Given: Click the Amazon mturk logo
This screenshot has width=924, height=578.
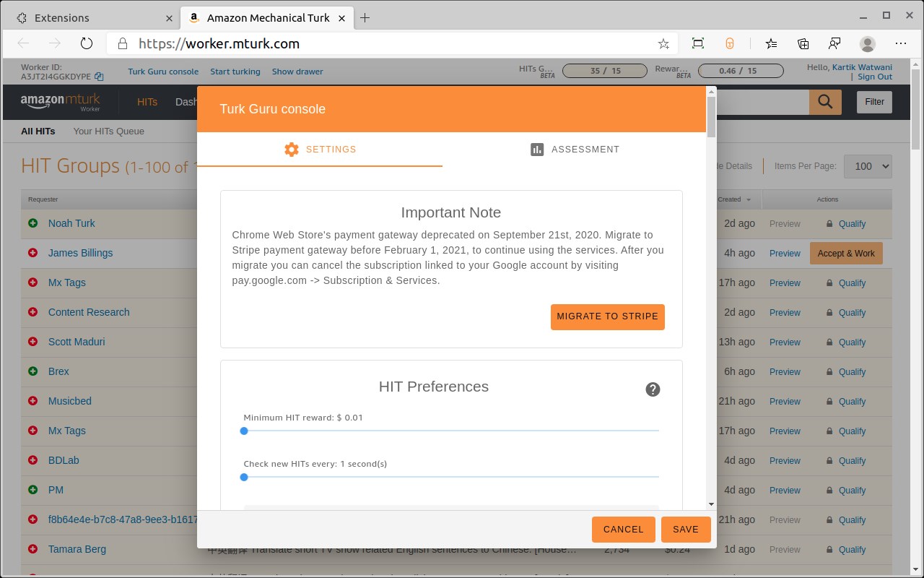Looking at the screenshot, I should point(60,103).
